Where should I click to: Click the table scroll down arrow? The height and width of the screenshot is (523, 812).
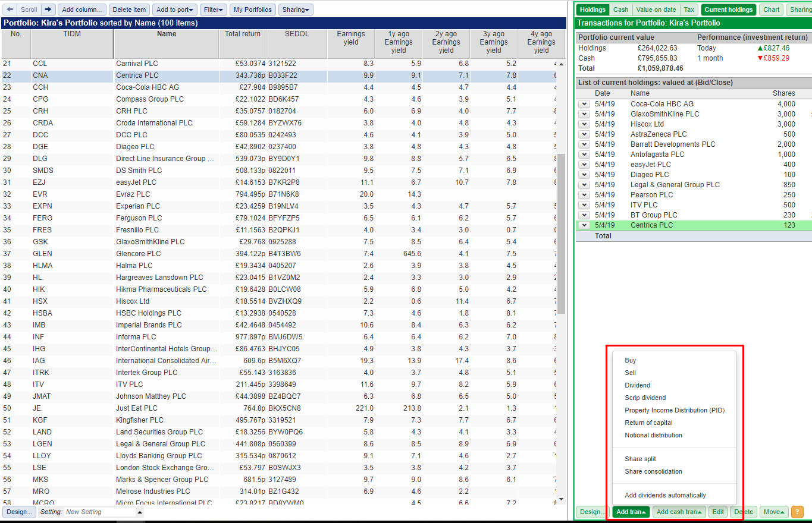[561, 499]
